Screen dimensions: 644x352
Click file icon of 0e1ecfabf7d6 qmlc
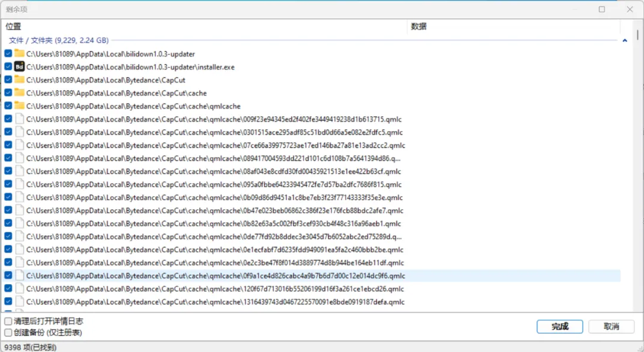coord(19,250)
